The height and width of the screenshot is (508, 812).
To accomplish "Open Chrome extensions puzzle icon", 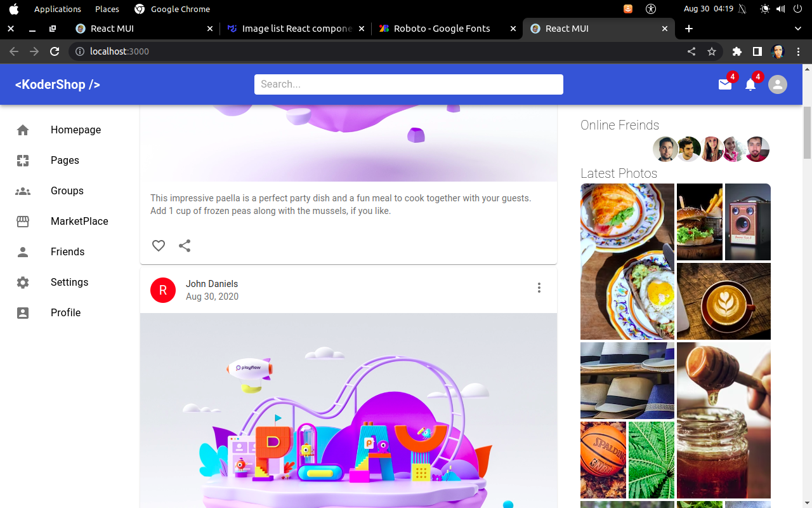I will click(737, 51).
